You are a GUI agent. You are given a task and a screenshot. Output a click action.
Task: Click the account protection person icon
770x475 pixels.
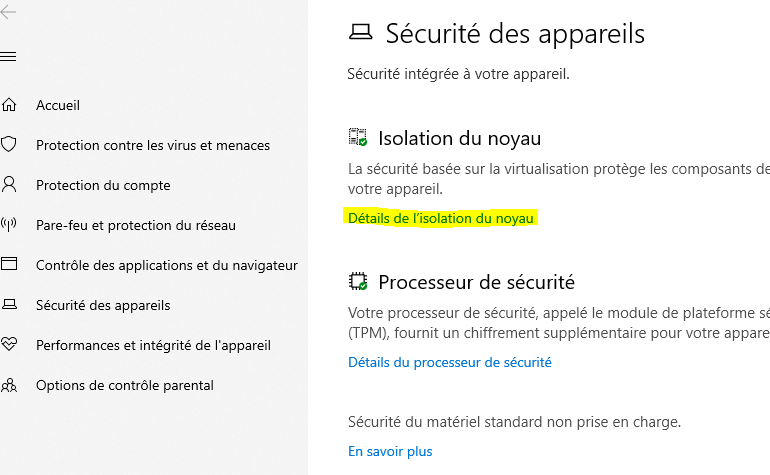click(10, 185)
